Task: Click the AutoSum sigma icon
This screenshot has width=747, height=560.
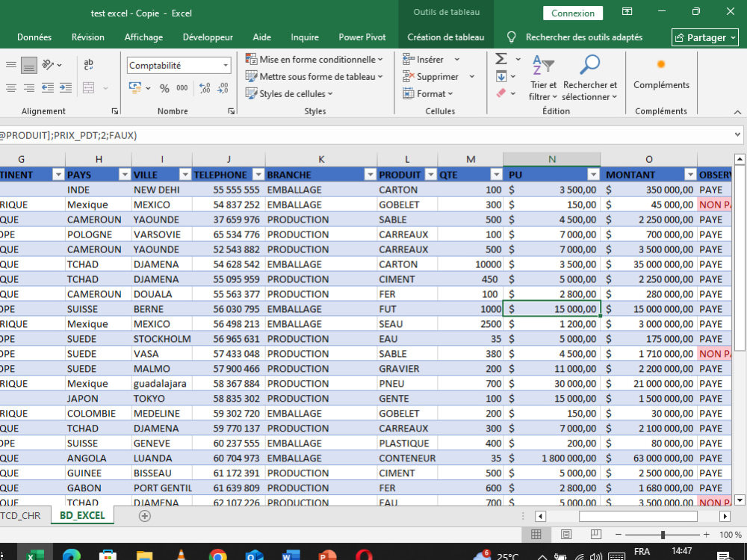Action: click(501, 59)
